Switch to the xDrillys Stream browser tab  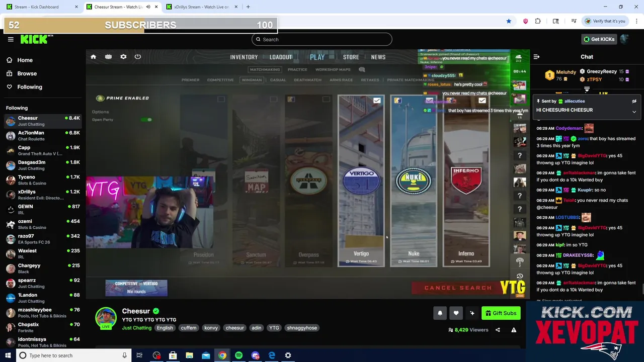coord(201,7)
